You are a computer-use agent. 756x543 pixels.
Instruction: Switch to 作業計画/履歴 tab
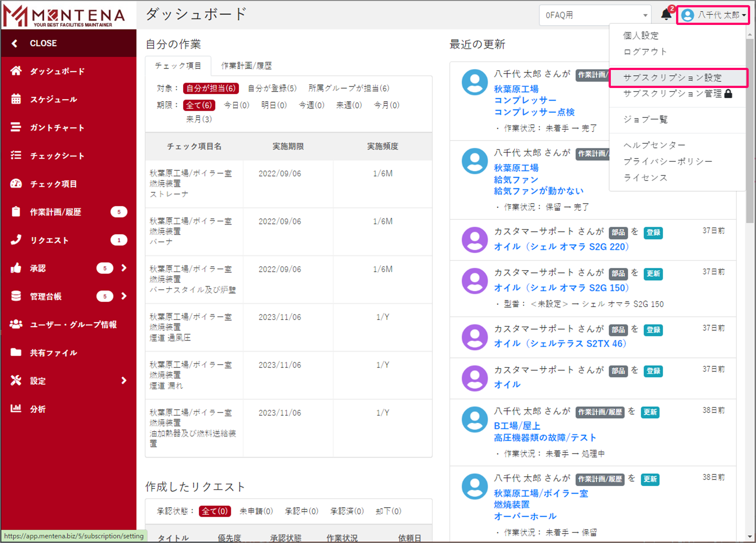246,66
